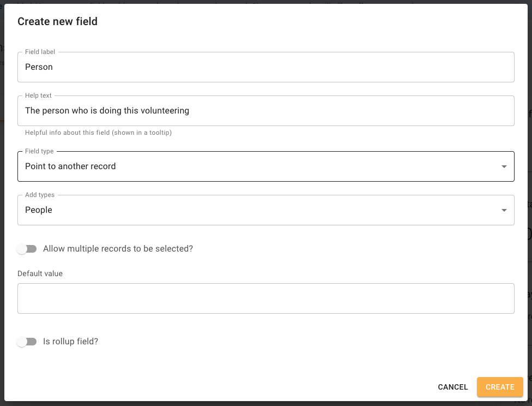532x406 pixels.
Task: Click the 'Helpful info about this field' hint text
Action: (x=99, y=133)
